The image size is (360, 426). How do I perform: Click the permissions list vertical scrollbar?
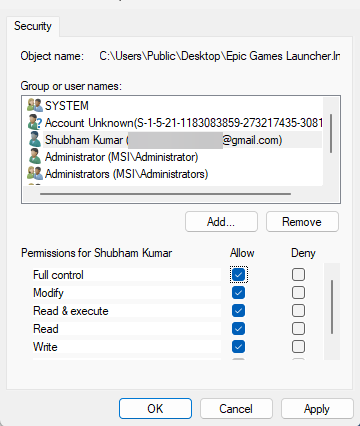332,307
